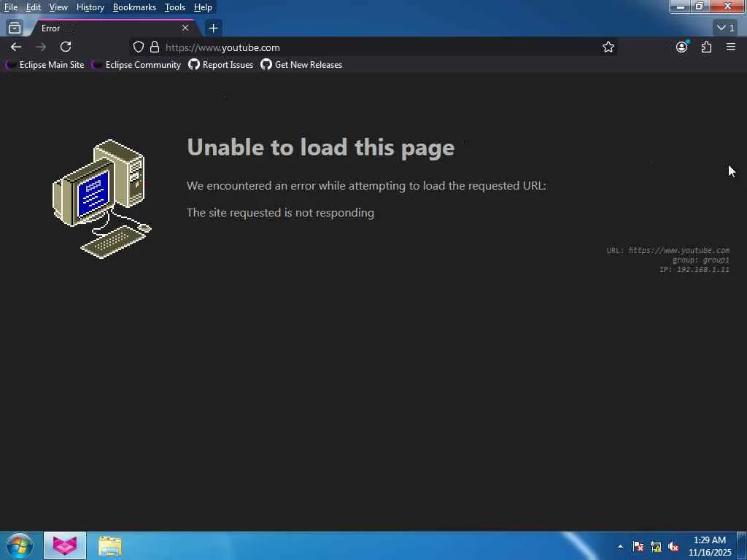The width and height of the screenshot is (747, 560).
Task: Bookmark this page with the star icon
Action: [608, 47]
